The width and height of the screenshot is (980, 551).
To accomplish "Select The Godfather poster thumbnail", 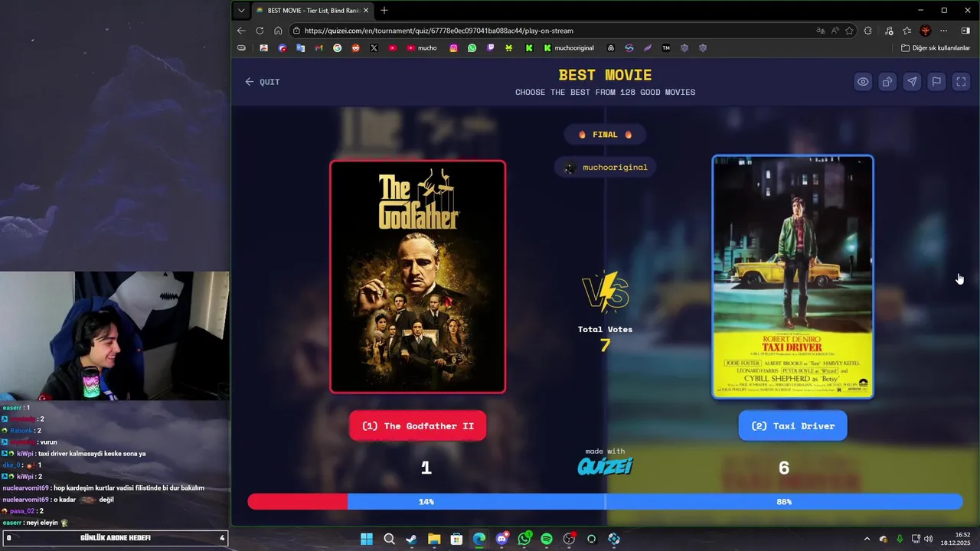I will pos(417,276).
